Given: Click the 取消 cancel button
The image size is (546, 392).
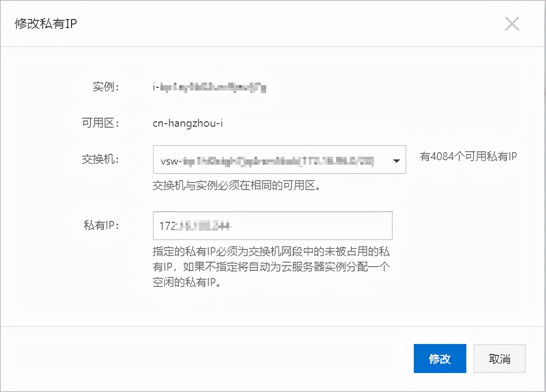Looking at the screenshot, I should pos(499,359).
